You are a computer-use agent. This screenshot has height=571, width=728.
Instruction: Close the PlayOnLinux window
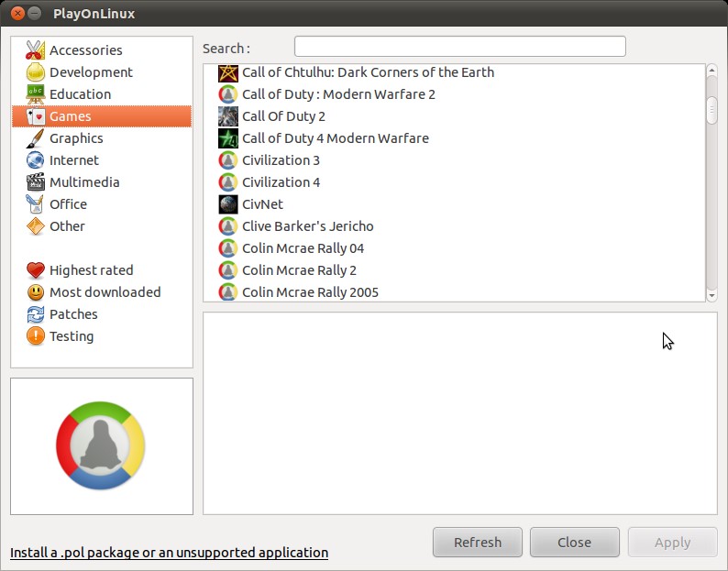pos(17,14)
